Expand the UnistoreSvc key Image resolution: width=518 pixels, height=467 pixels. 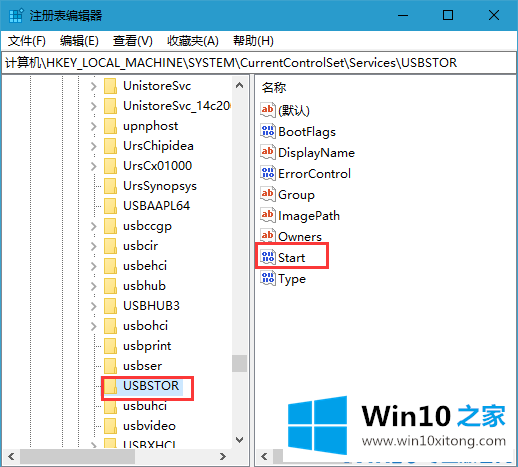[x=94, y=86]
